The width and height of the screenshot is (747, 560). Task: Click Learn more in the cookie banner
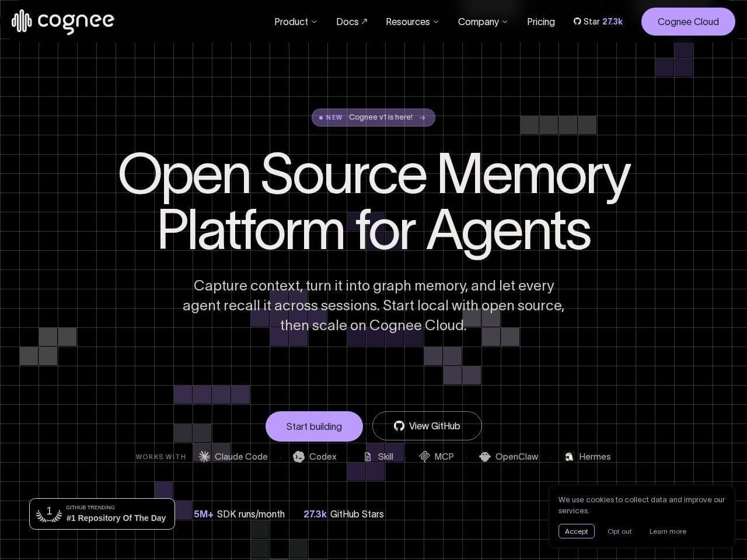(668, 531)
